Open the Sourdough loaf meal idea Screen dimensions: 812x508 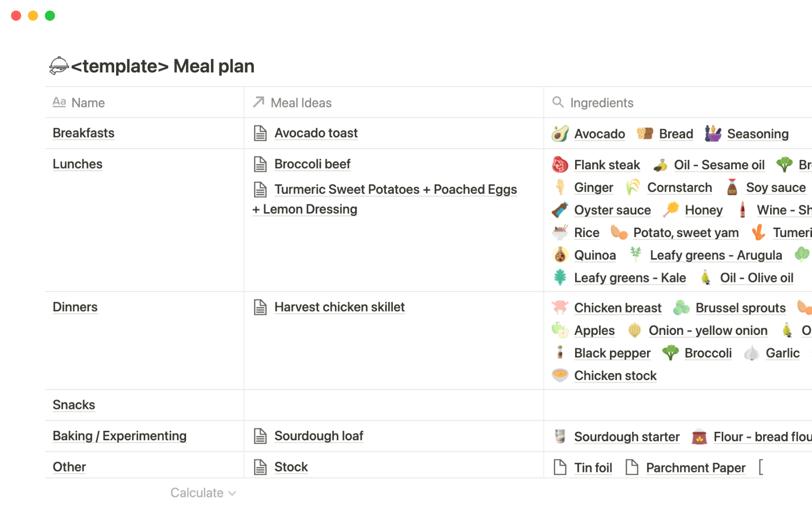coord(318,436)
